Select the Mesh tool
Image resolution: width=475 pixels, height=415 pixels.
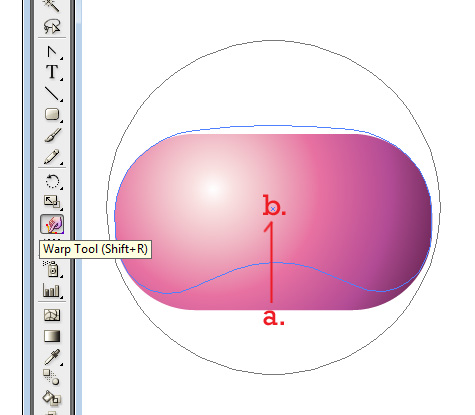pos(52,315)
